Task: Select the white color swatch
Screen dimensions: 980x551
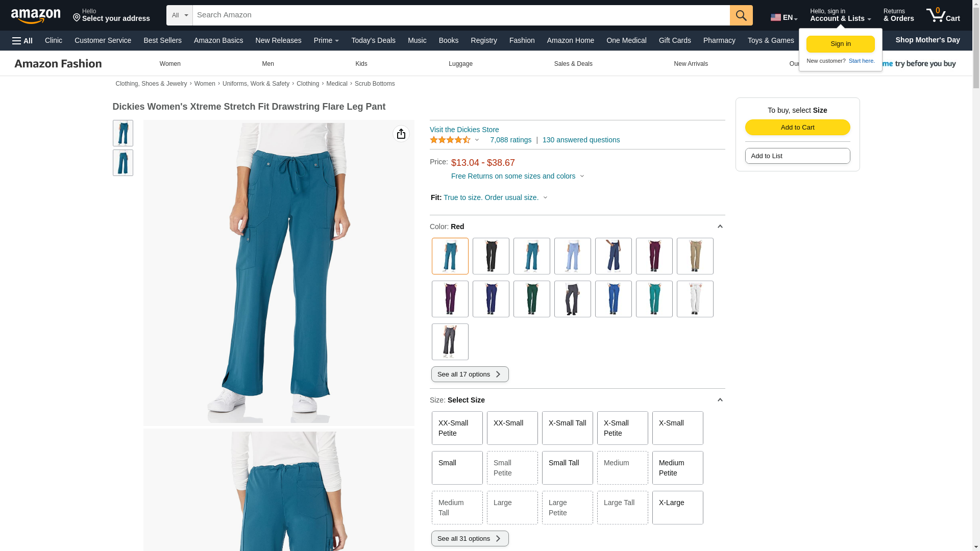Action: click(x=695, y=299)
